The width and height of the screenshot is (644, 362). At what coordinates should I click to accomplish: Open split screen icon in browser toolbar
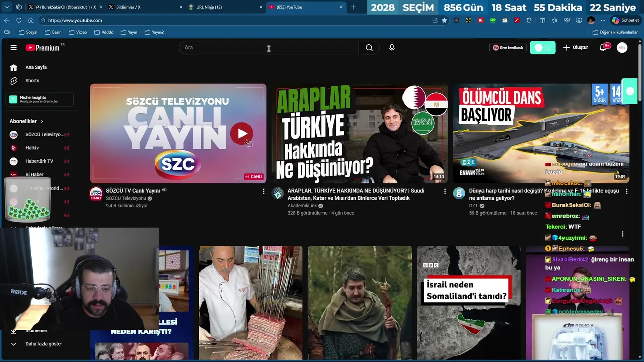coord(542,20)
